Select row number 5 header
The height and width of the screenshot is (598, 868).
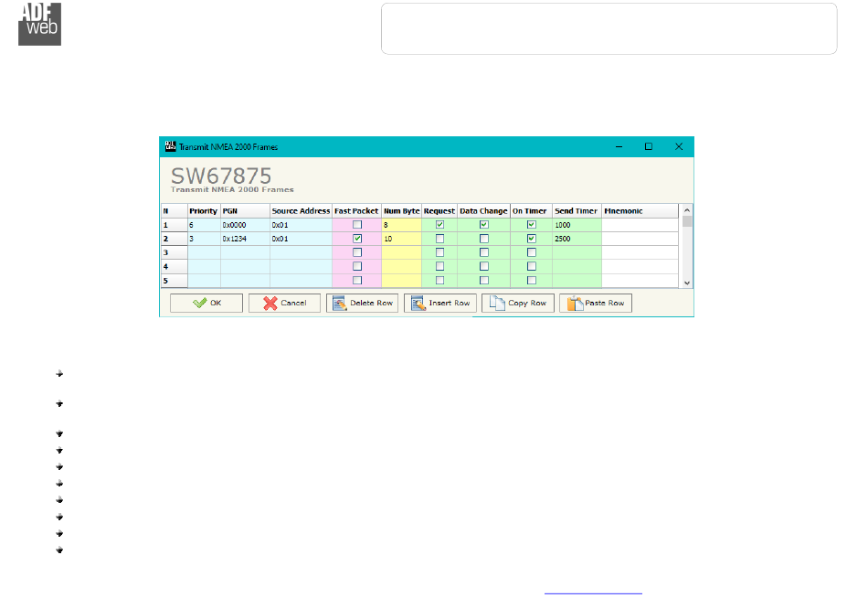click(175, 281)
